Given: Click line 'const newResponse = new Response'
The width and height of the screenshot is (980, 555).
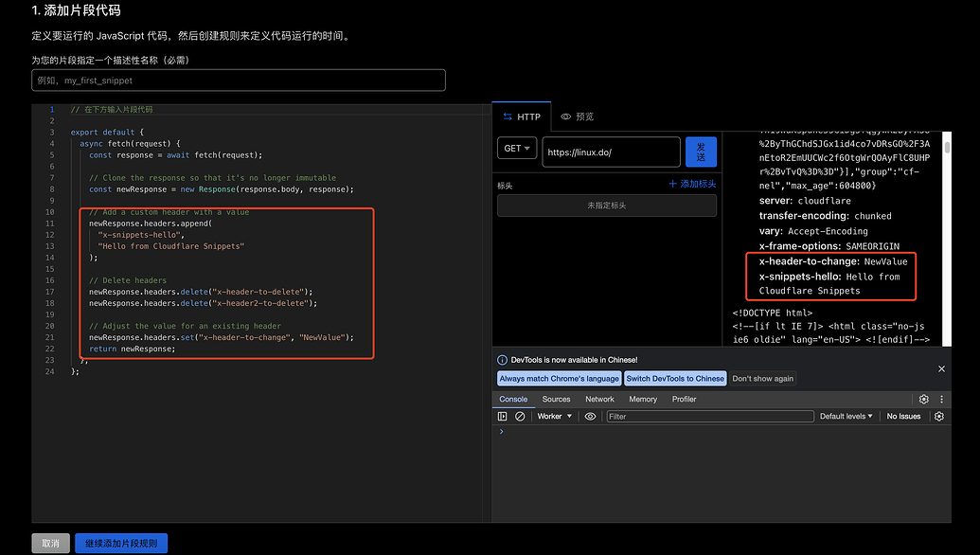Looking at the screenshot, I should (x=222, y=188).
